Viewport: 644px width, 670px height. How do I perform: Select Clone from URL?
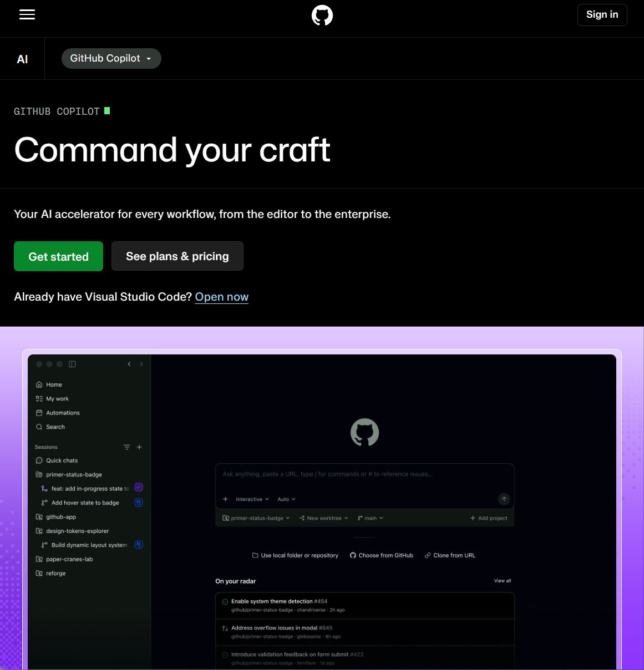pyautogui.click(x=450, y=555)
